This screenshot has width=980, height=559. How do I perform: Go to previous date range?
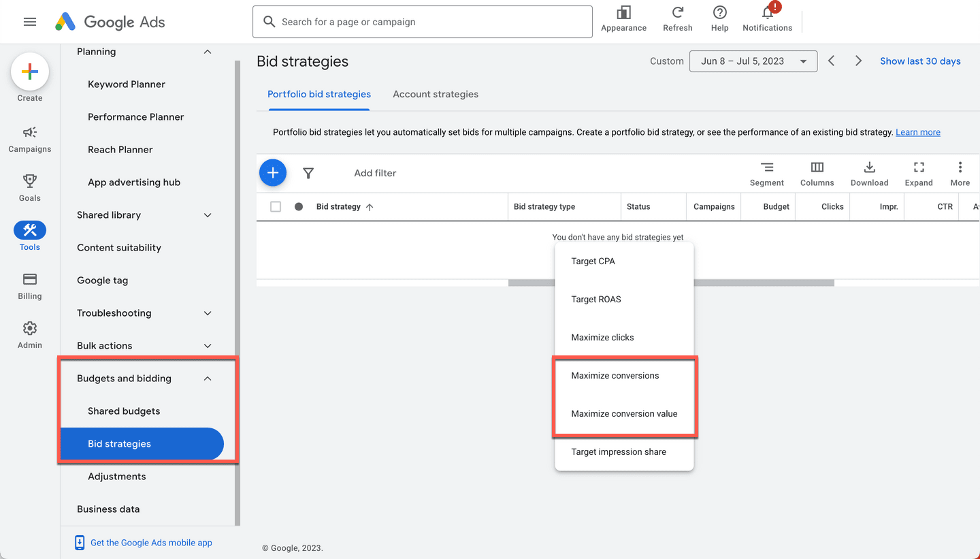coord(832,61)
